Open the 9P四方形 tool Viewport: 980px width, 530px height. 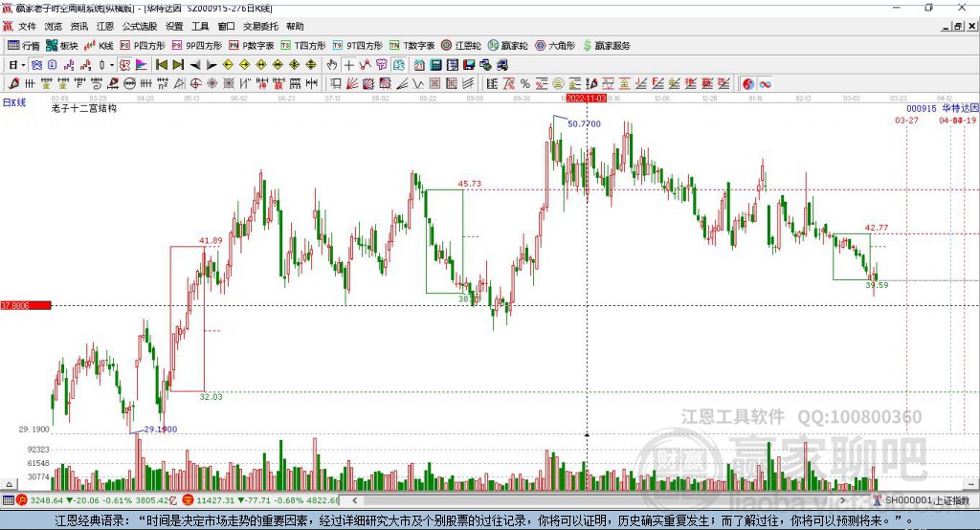click(197, 46)
